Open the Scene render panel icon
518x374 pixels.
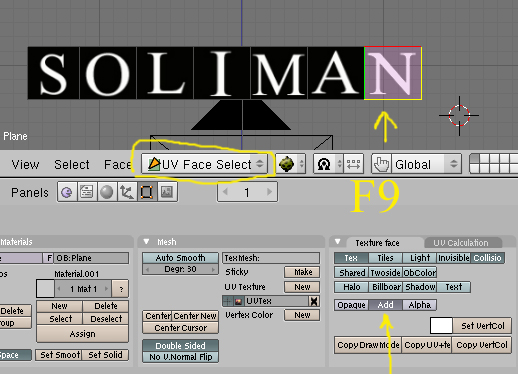[167, 192]
